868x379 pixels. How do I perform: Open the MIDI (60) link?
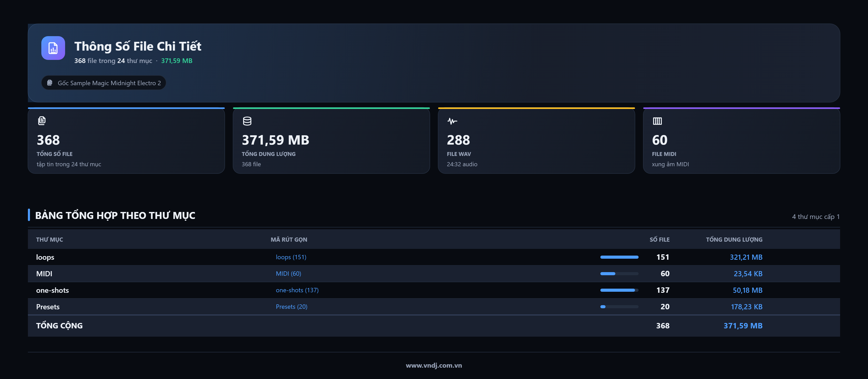click(x=289, y=274)
